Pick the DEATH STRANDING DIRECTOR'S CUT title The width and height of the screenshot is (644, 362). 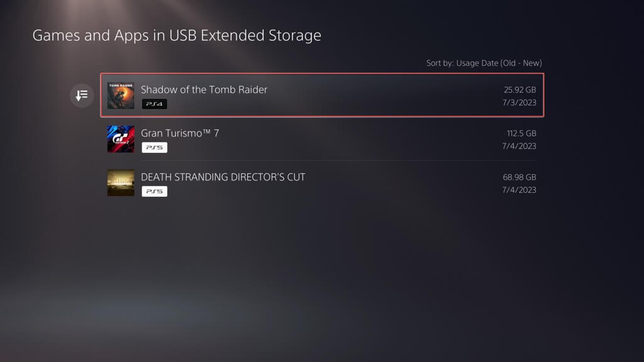223,177
